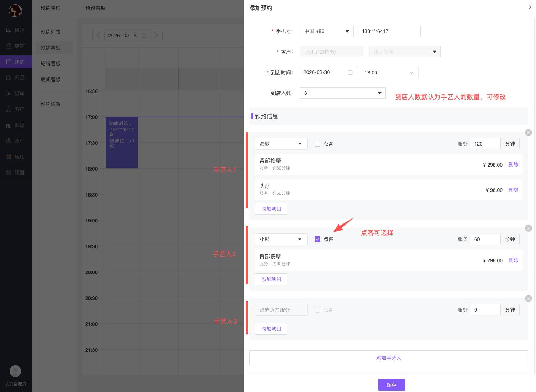Expand the 海敏 artisan selector

[x=281, y=144]
